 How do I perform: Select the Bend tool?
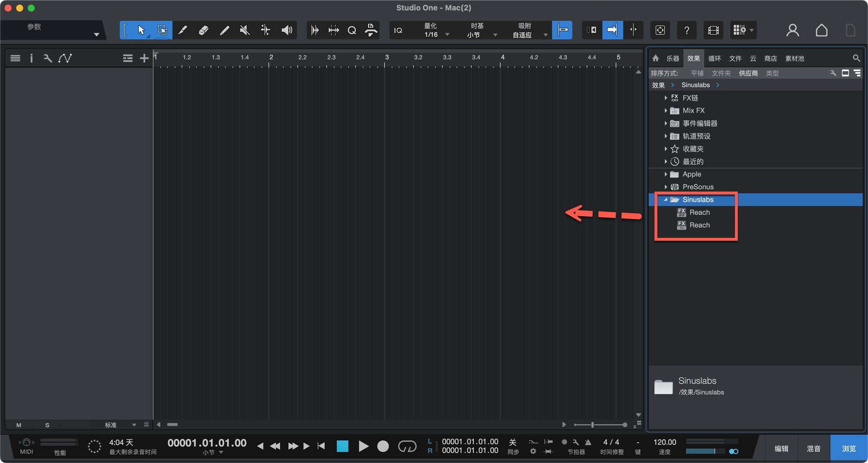point(265,30)
